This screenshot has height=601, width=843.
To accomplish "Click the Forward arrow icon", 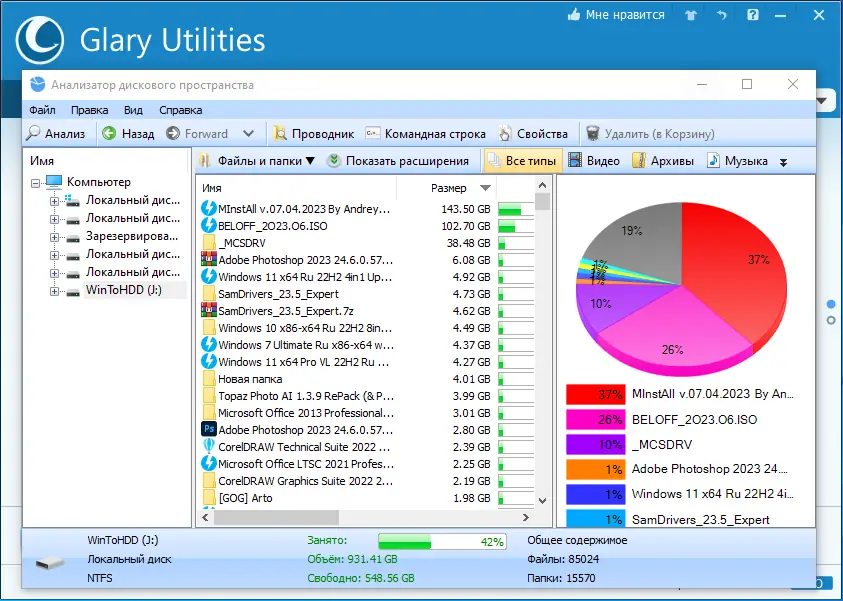I will (173, 133).
